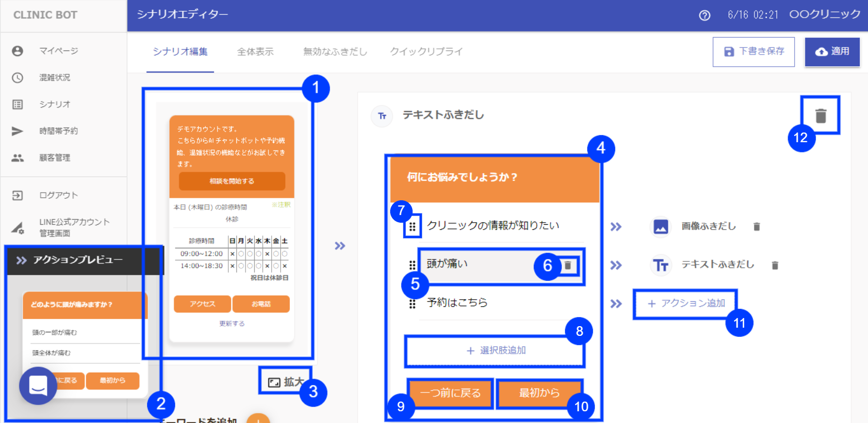Select the 予約はこちら option text
Image resolution: width=868 pixels, height=423 pixels.
click(457, 302)
